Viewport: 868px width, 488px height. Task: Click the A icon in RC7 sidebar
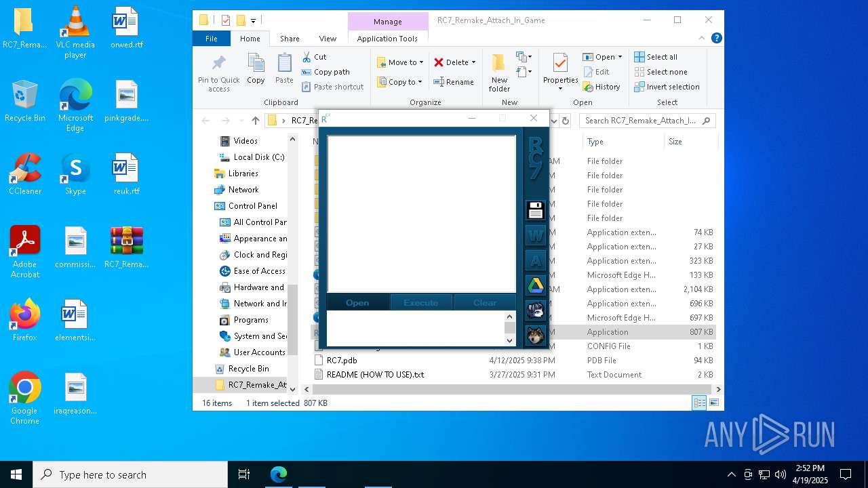[x=536, y=260]
